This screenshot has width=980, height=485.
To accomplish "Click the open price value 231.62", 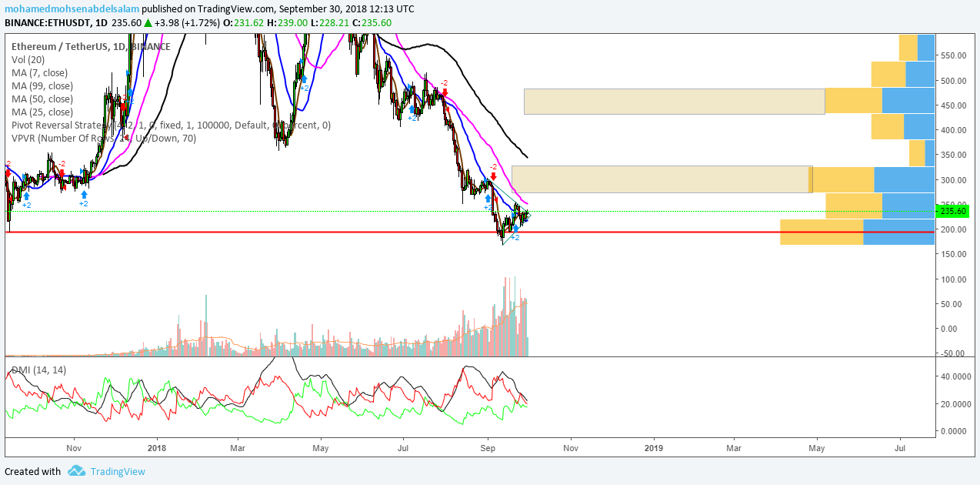I will 249,22.
